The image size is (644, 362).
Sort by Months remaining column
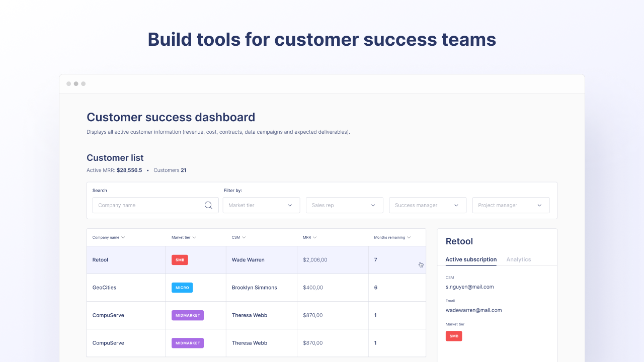pyautogui.click(x=392, y=237)
